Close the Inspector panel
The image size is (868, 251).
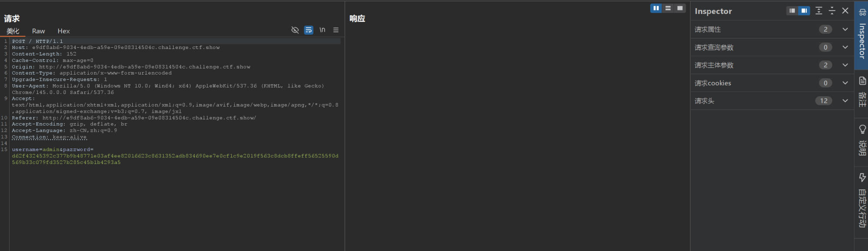pyautogui.click(x=845, y=11)
